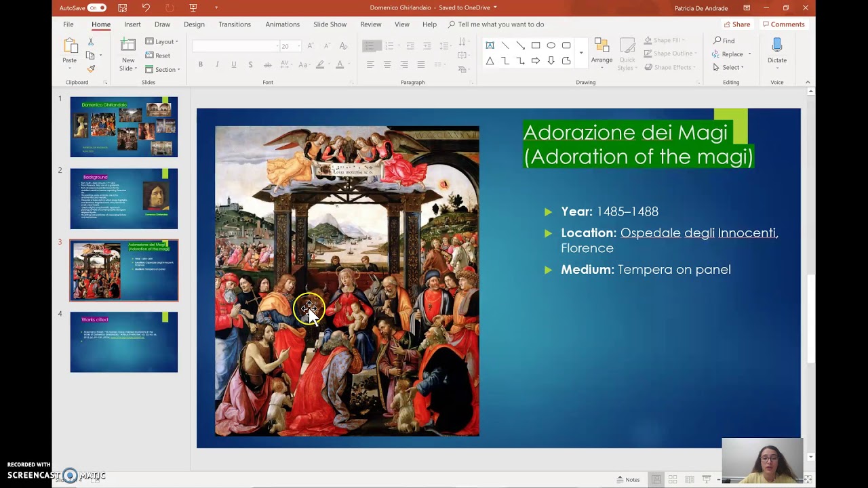
Task: Select the Down Arrow shape
Action: (x=551, y=61)
